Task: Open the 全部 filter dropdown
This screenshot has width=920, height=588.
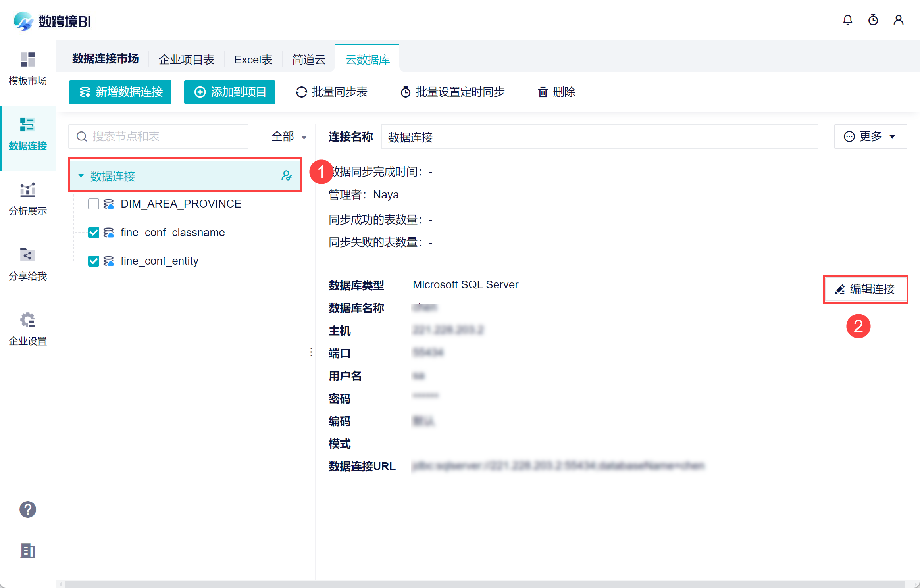Action: tap(289, 137)
